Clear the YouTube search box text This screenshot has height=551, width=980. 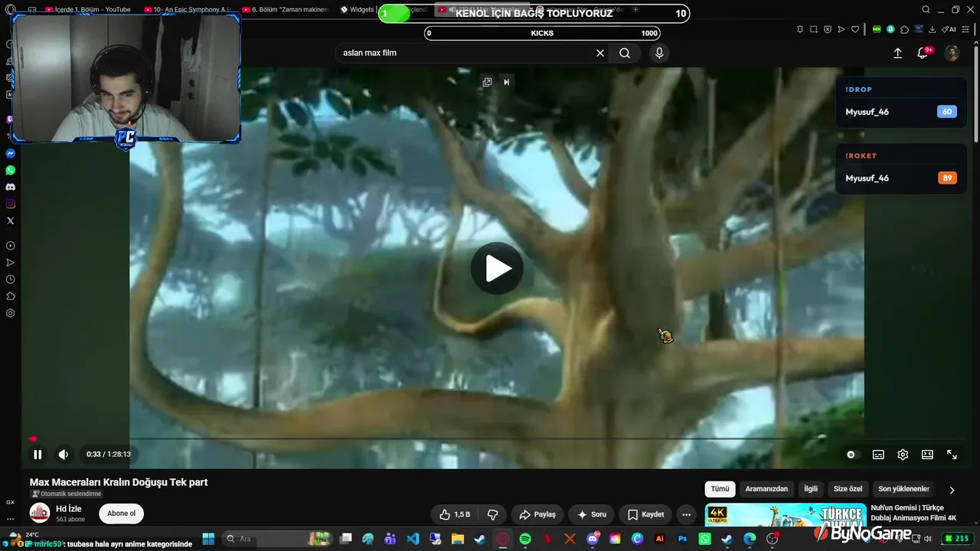pyautogui.click(x=600, y=53)
